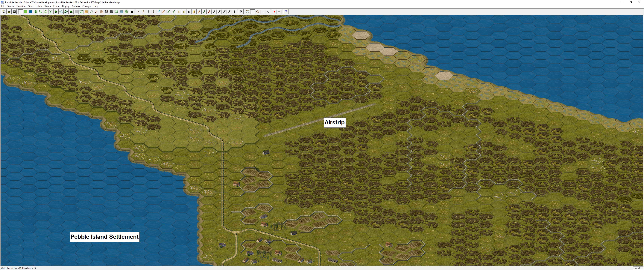Select the solid black terrain tool
The height and width of the screenshot is (270, 644).
[x=132, y=12]
